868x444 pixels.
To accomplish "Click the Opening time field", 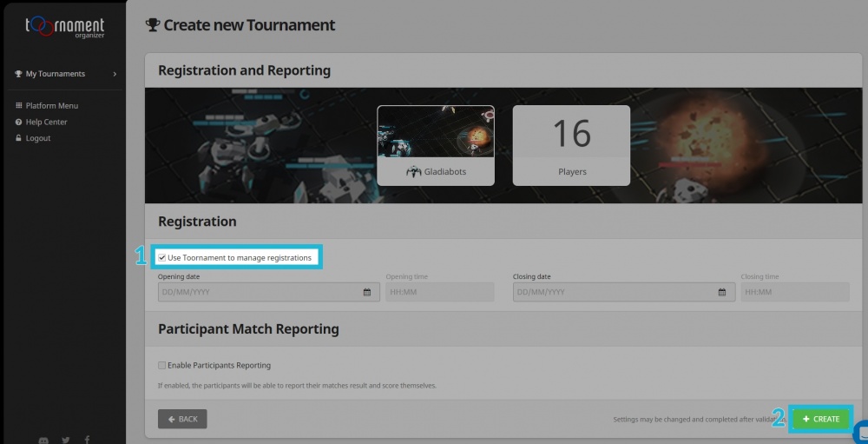I will click(x=440, y=292).
